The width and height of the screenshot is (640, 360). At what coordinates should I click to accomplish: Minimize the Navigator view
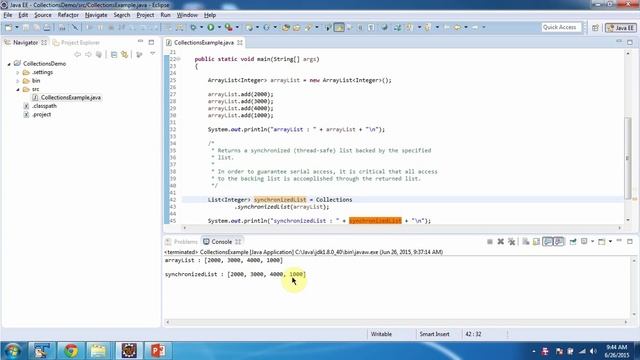point(140,42)
